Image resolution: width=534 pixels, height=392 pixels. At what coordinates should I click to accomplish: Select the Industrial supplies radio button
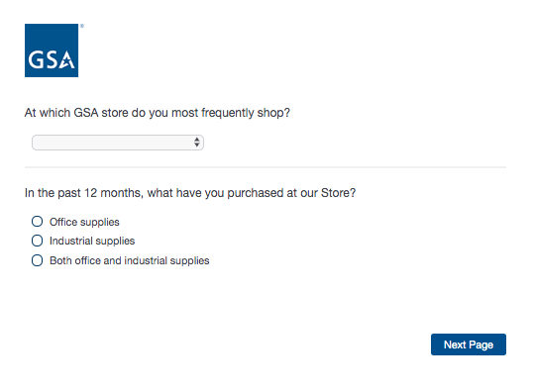click(37, 241)
